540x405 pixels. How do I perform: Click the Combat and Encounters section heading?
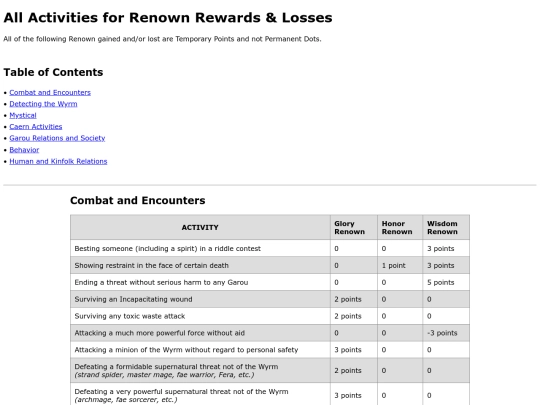[137, 200]
